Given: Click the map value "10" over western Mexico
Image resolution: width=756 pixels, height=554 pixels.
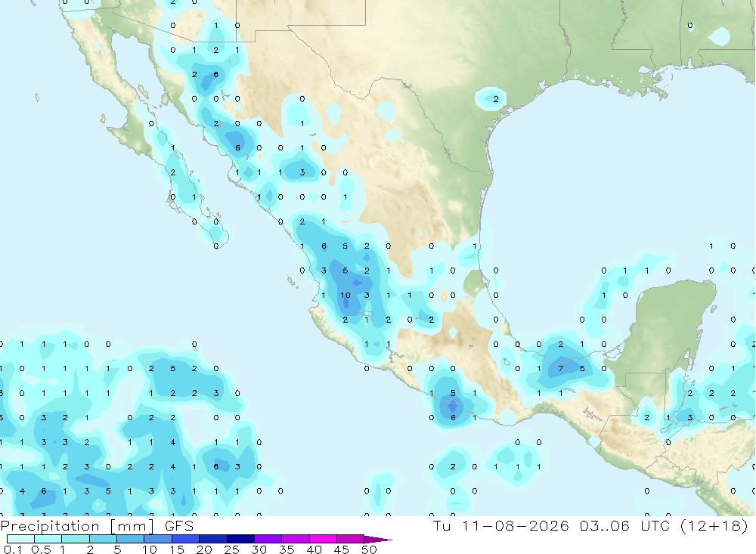Looking at the screenshot, I should tap(345, 295).
